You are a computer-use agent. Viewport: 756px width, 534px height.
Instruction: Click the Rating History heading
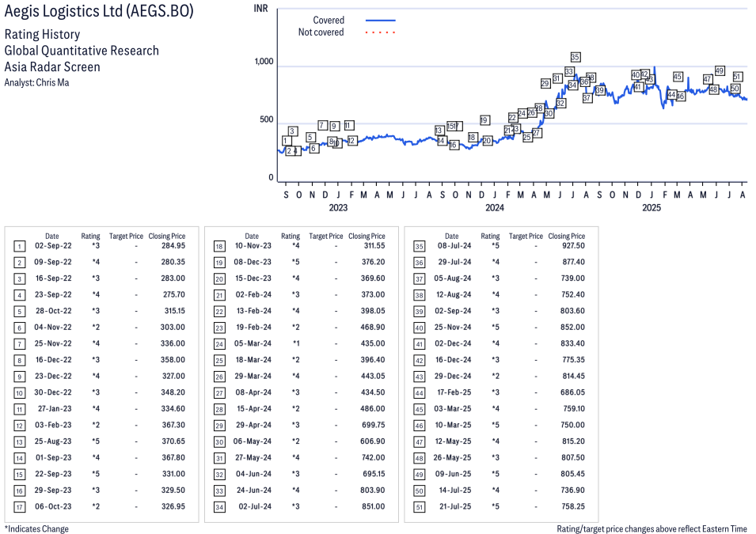43,35
